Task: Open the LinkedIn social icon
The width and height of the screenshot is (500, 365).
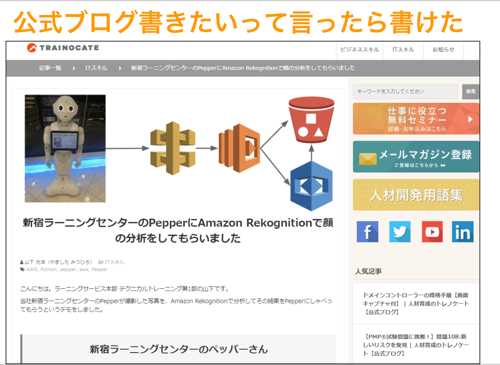Action: 463,232
